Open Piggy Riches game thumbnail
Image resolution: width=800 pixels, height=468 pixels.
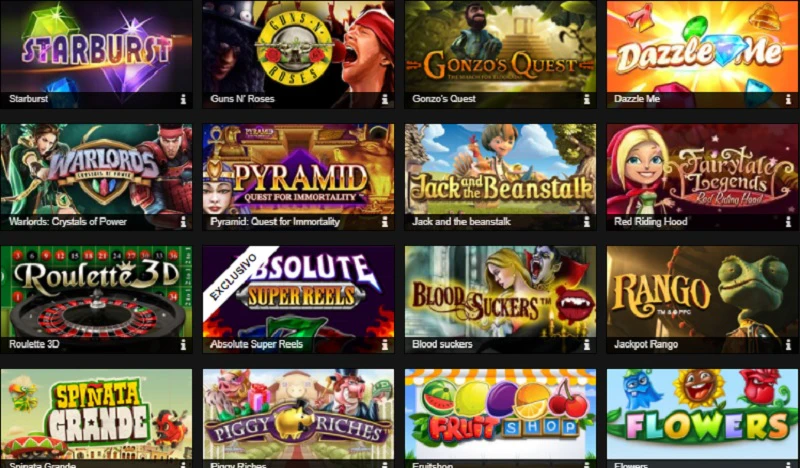(298, 414)
